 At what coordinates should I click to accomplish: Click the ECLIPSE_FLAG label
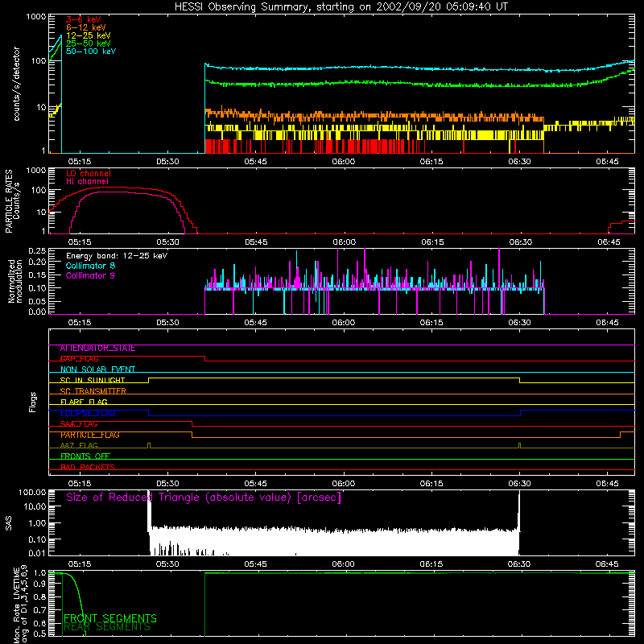(88, 413)
